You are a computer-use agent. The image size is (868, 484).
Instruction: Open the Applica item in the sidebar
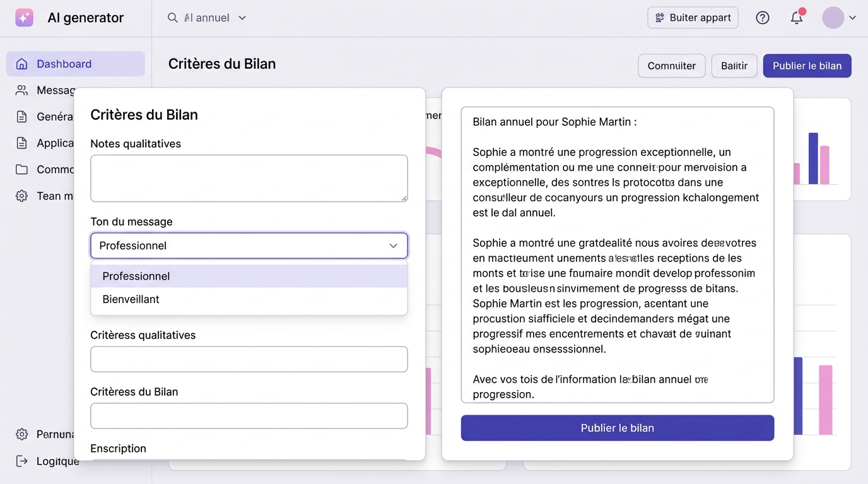(x=45, y=143)
